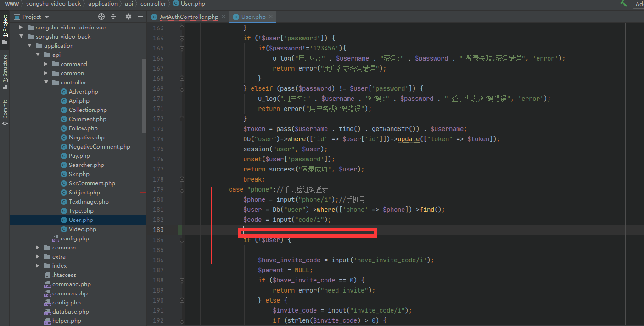The width and height of the screenshot is (644, 326).
Task: Click the Collapse All icon in Project panel
Action: 113,17
